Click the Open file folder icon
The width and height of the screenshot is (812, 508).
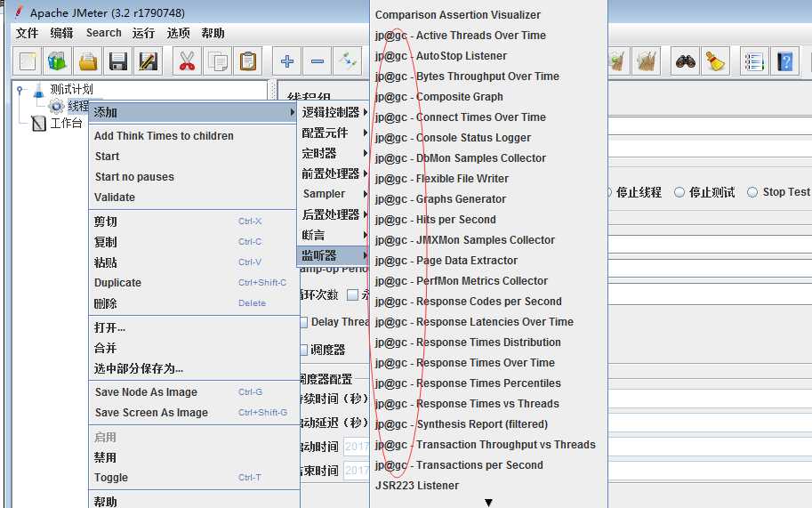pyautogui.click(x=88, y=61)
